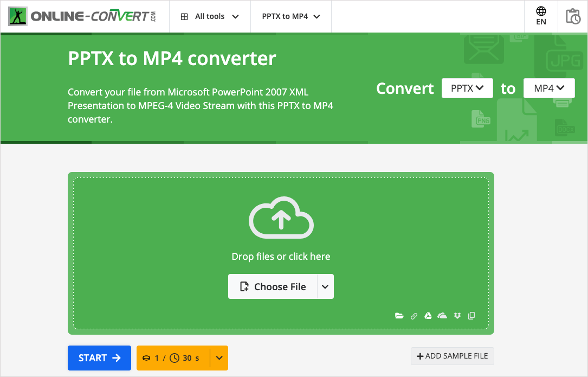Image resolution: width=588 pixels, height=377 pixels.
Task: Import from Dropbox icon
Action: pos(457,316)
